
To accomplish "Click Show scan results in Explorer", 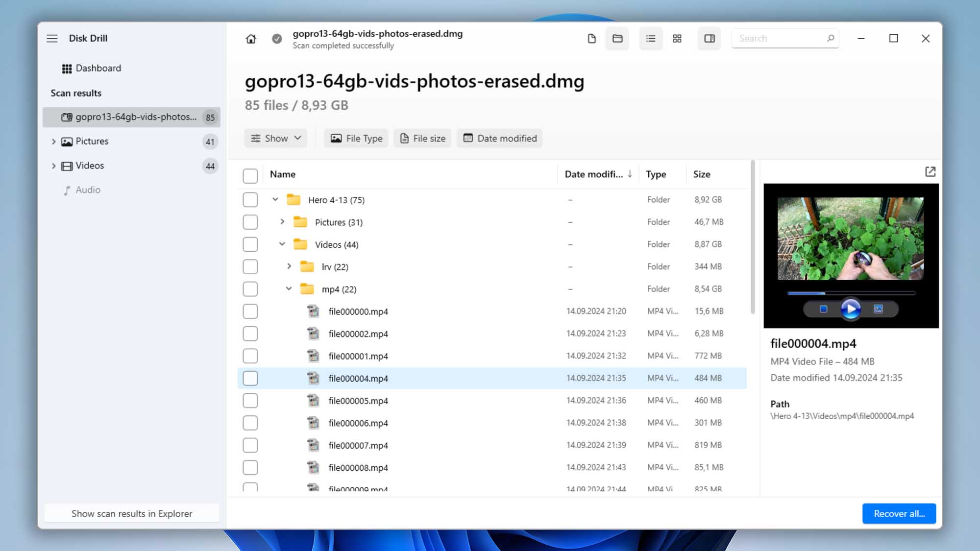I will pyautogui.click(x=132, y=514).
